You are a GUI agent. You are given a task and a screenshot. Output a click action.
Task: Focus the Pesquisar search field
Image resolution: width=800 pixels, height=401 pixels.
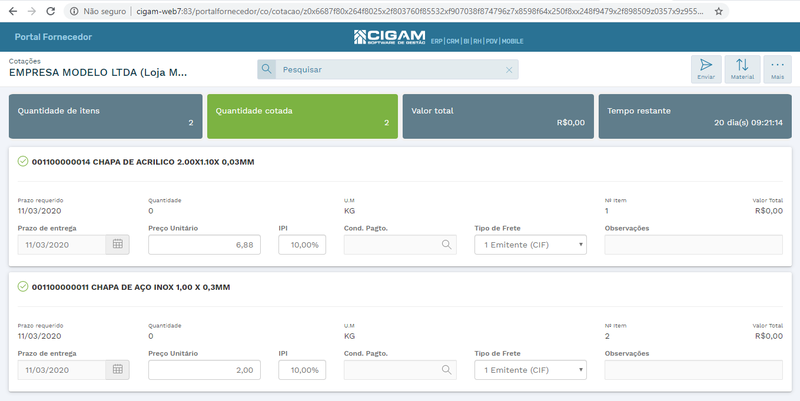coord(388,69)
